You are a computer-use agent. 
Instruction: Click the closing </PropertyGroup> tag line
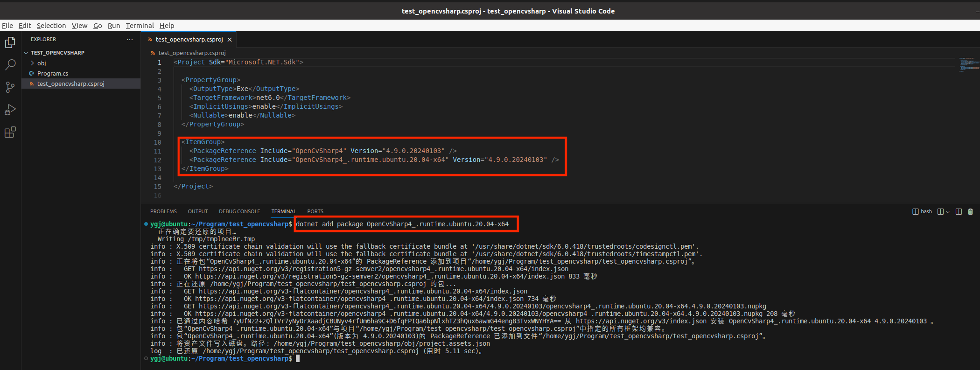tap(213, 125)
